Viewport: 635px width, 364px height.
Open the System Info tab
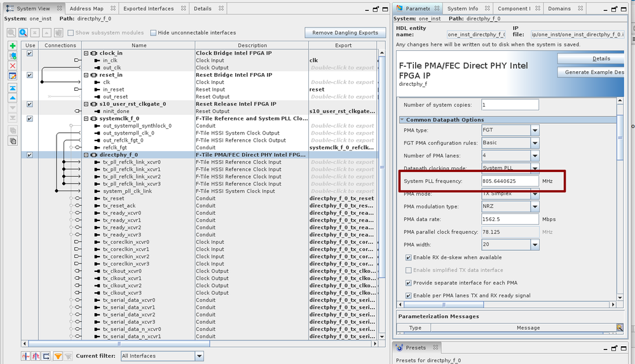tap(463, 9)
